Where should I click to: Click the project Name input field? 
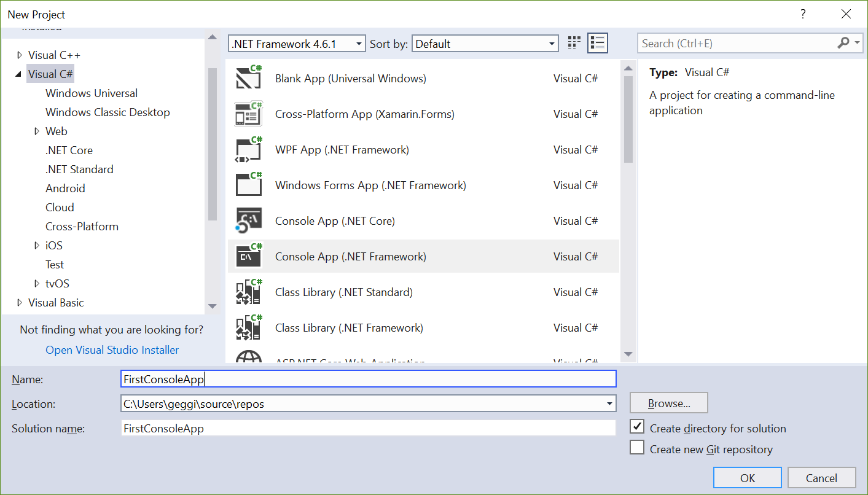click(x=369, y=379)
